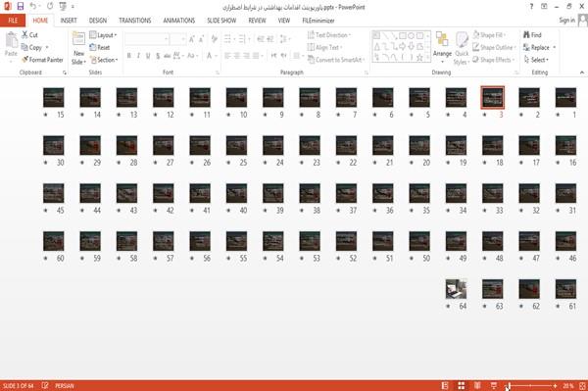Click Format Painter
The image size is (588, 391).
tap(42, 60)
